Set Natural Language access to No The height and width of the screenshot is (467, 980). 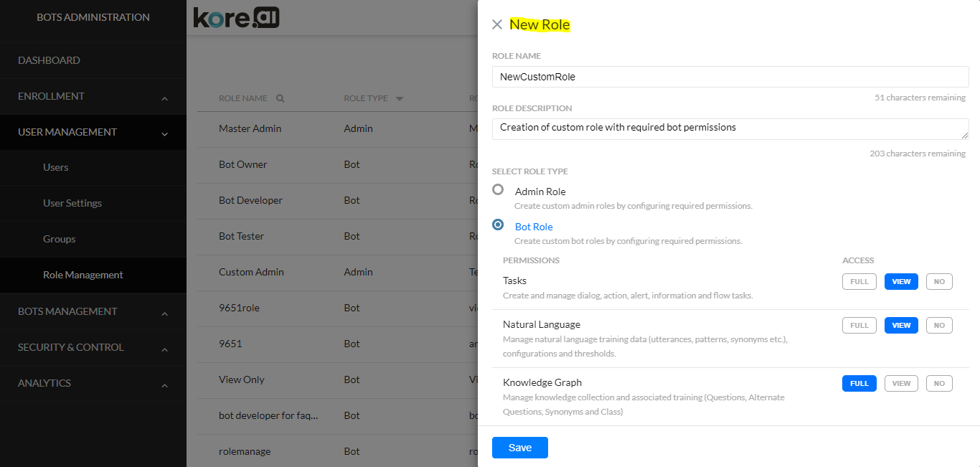click(939, 325)
